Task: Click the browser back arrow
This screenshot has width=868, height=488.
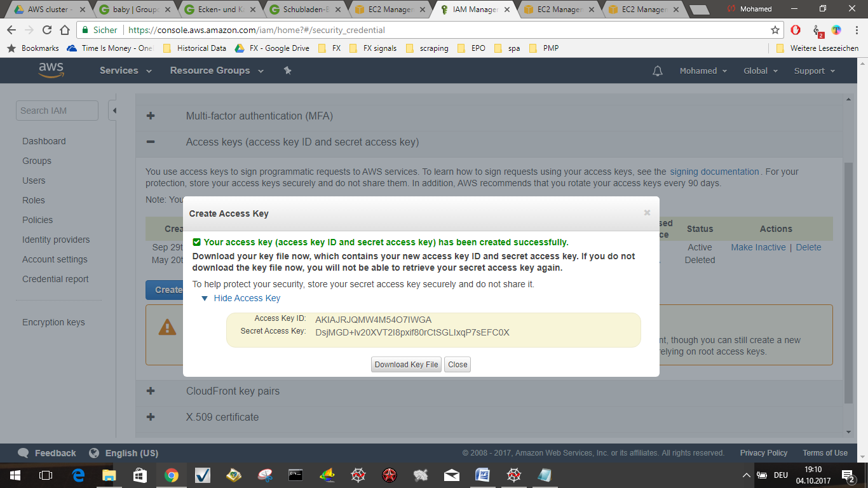Action: (11, 30)
